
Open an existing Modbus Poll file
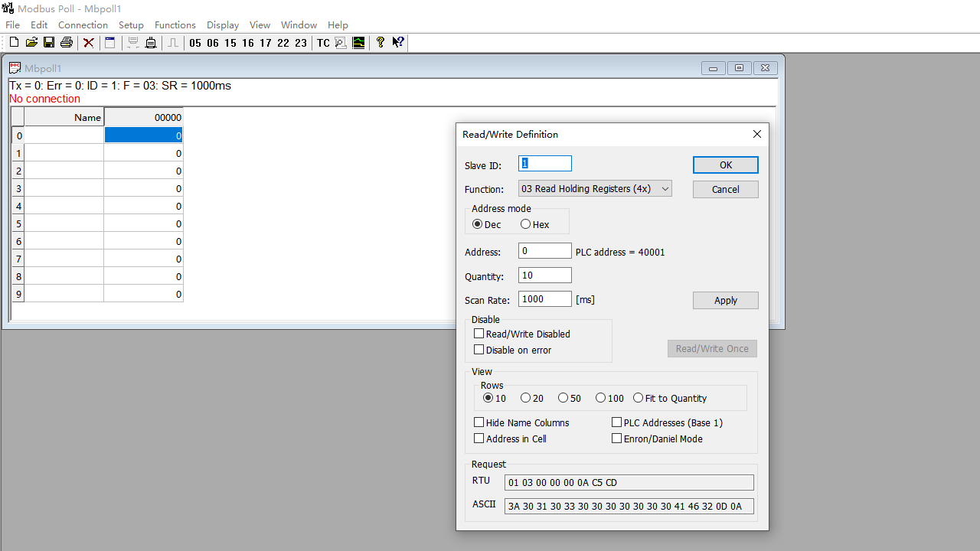(x=31, y=42)
